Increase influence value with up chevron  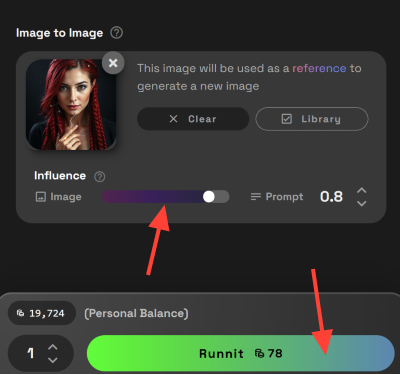(362, 191)
